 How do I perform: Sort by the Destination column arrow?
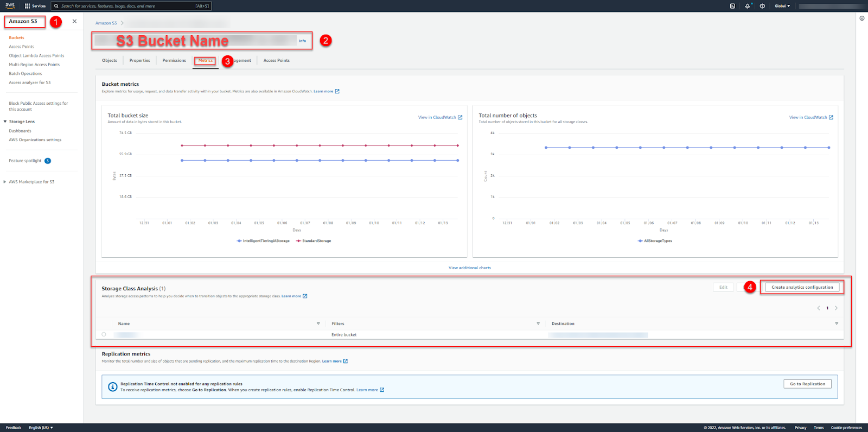(837, 323)
